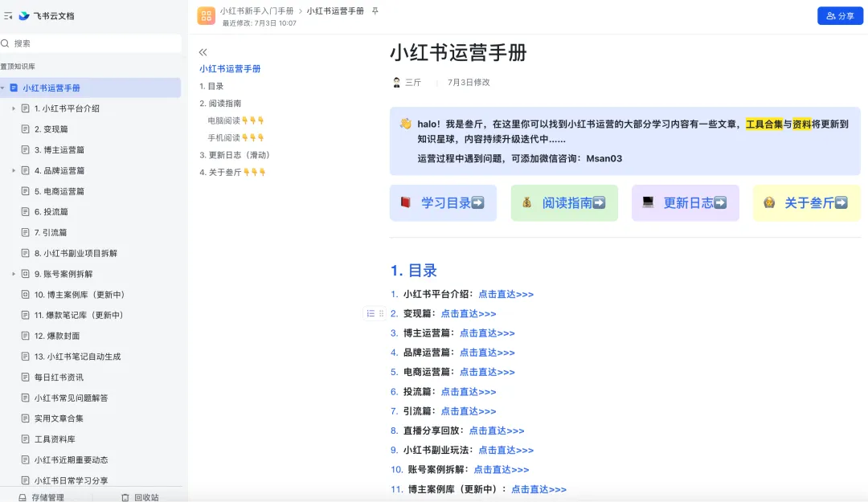Expand the 9. 账号案例拆解 tree node
The width and height of the screenshot is (868, 502).
(14, 274)
